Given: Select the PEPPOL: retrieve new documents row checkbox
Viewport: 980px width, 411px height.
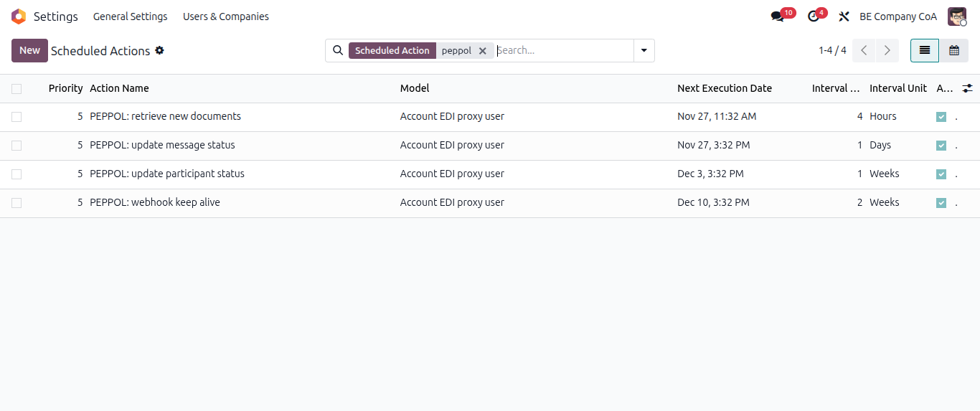Looking at the screenshot, I should [x=17, y=117].
